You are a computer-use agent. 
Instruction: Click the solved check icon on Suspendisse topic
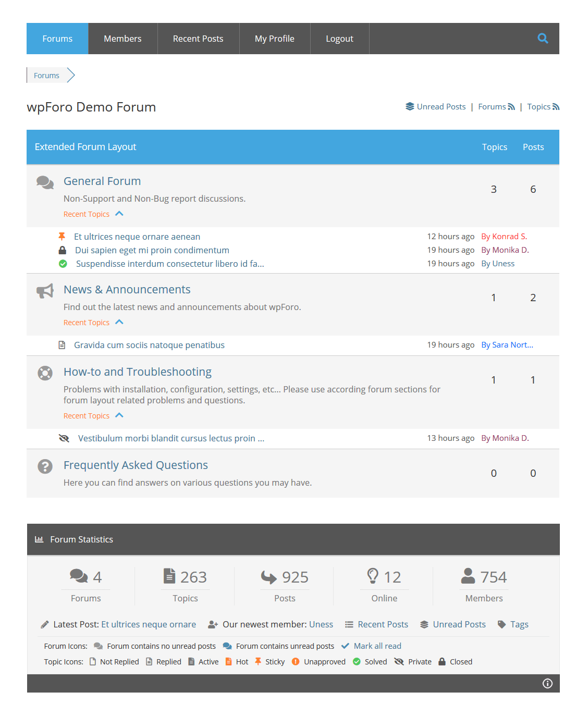tap(63, 264)
